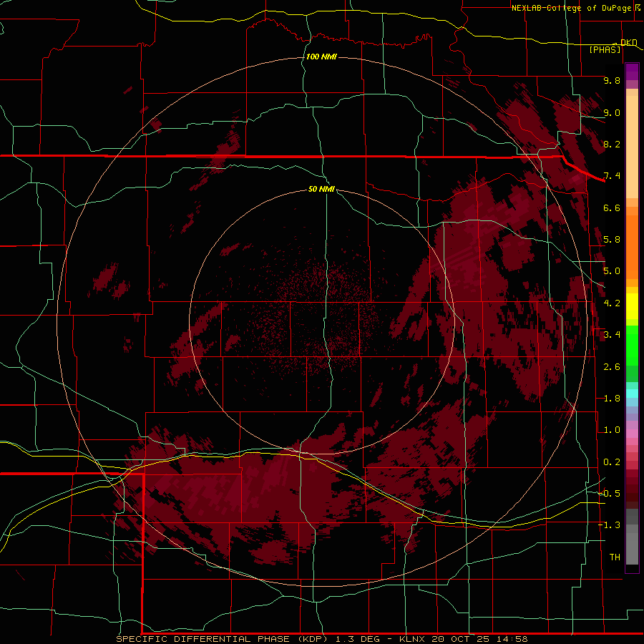Click the 4.2 scale value

612,303
